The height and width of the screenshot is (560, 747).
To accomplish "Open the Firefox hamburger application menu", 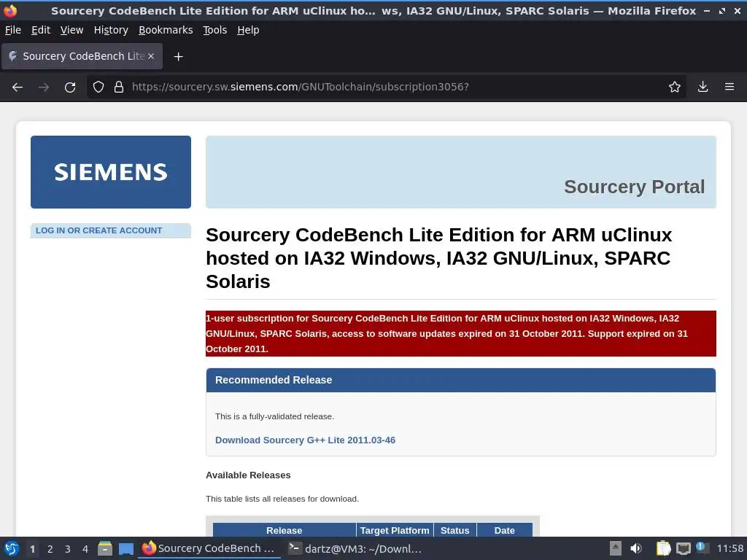I will 729,87.
